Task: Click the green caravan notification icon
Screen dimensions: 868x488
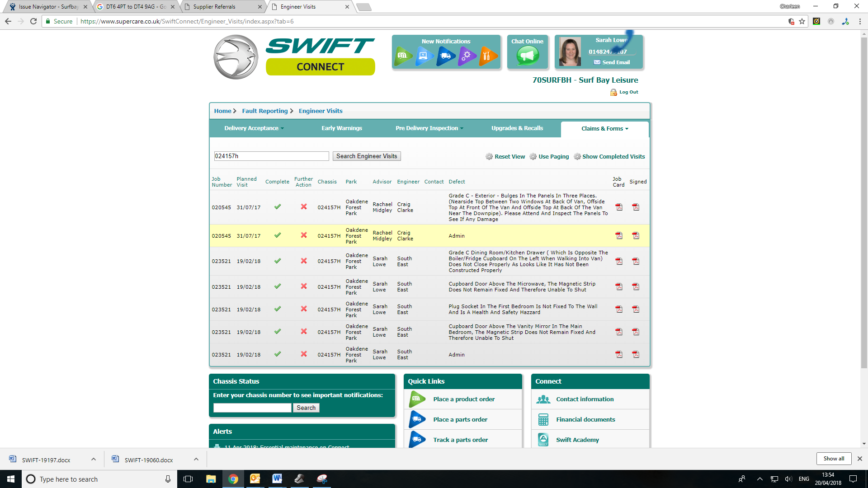Action: pos(403,56)
